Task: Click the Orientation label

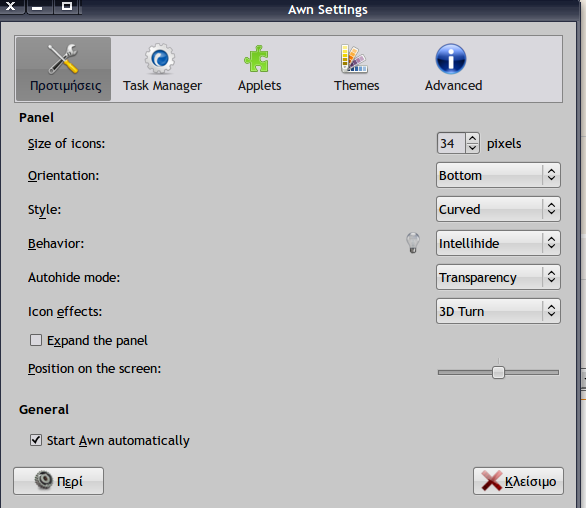Action: click(64, 175)
